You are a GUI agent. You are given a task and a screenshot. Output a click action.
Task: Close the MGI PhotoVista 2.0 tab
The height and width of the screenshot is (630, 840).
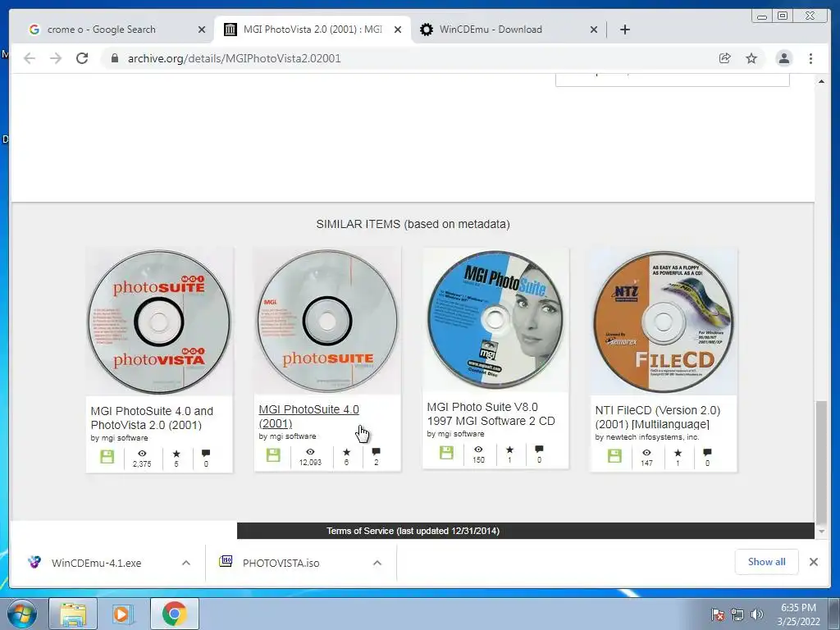pyautogui.click(x=398, y=30)
